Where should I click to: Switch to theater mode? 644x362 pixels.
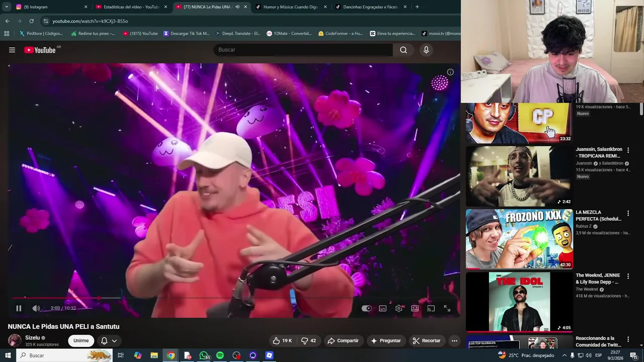pyautogui.click(x=415, y=308)
